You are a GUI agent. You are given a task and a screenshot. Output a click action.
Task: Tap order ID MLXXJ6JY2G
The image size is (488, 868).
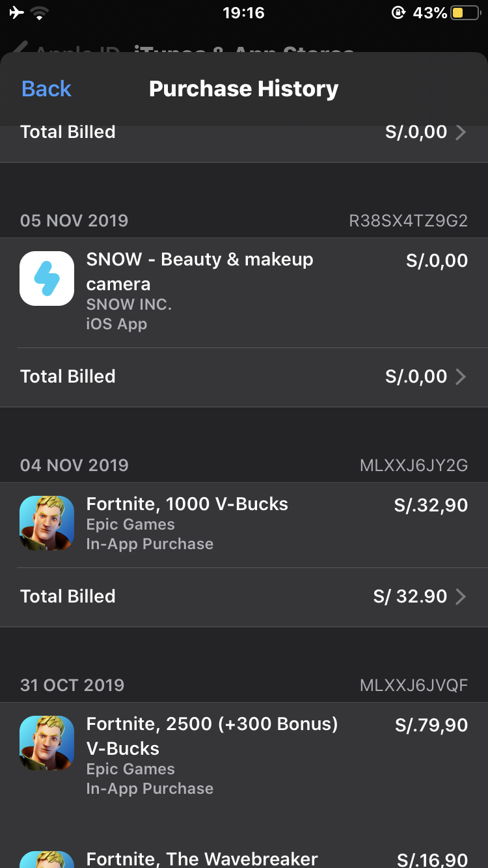pyautogui.click(x=414, y=465)
